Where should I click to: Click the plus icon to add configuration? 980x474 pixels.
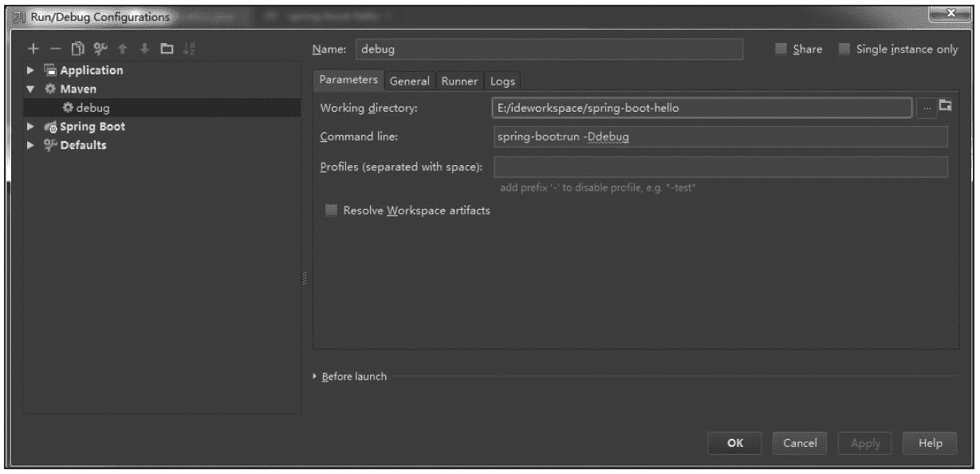33,50
